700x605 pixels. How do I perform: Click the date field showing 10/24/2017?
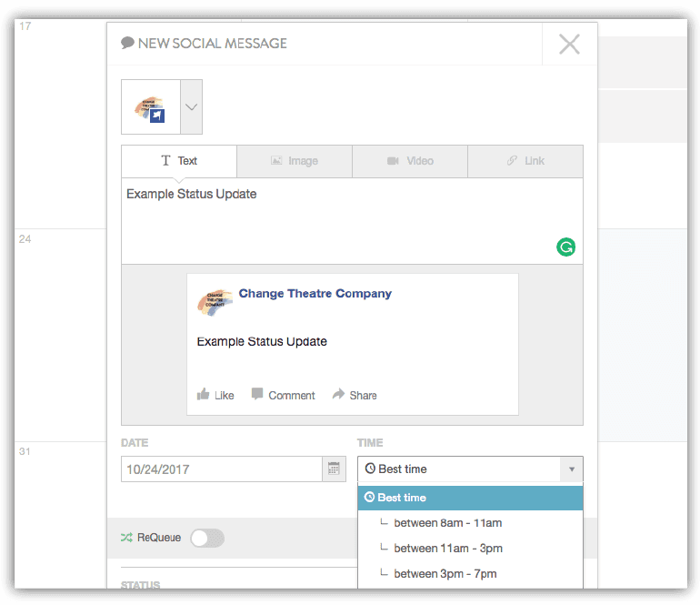point(221,469)
